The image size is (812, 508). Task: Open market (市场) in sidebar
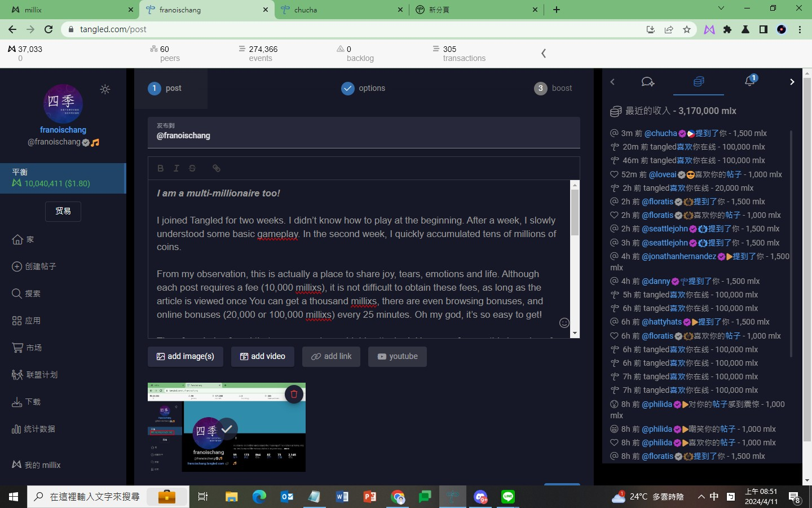(27, 348)
